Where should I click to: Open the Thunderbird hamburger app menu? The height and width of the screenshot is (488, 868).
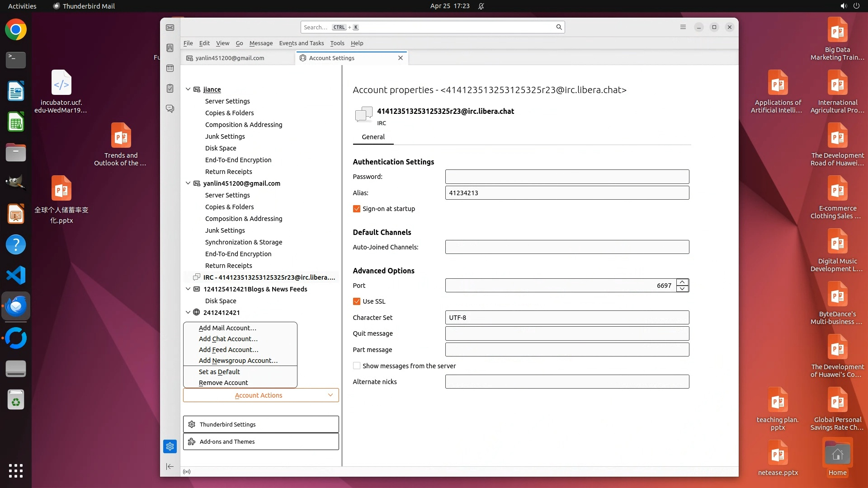[683, 27]
